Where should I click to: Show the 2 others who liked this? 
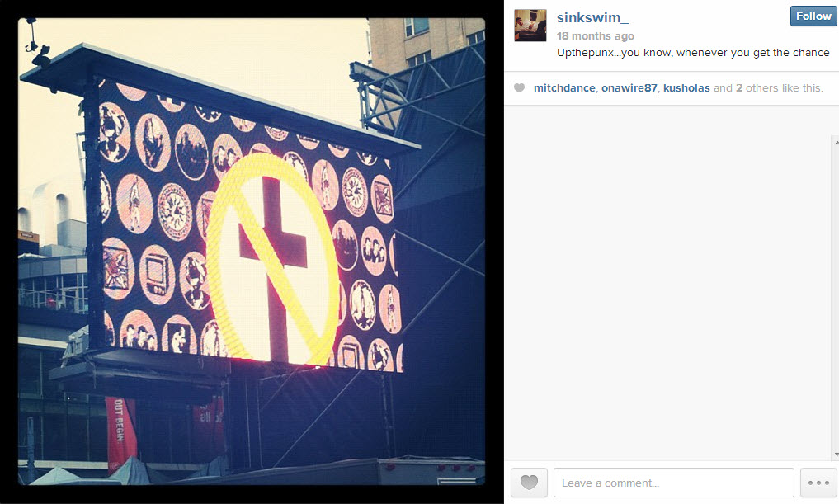757,87
